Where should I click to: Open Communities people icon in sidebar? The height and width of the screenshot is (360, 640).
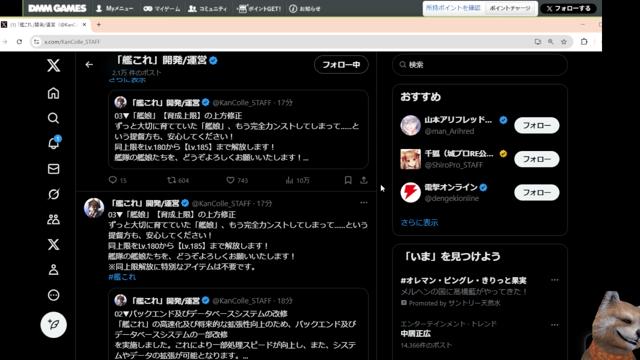(x=53, y=219)
